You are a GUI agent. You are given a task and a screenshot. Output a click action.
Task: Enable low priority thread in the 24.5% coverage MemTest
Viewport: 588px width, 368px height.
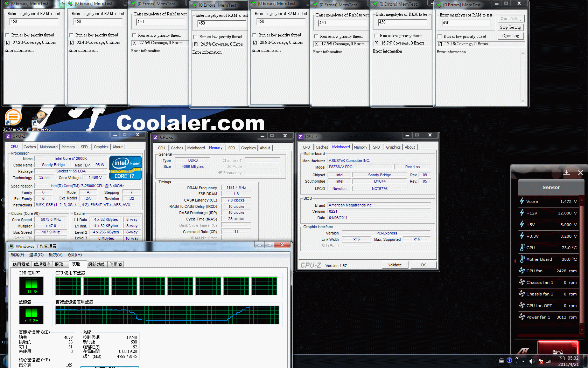196,37
